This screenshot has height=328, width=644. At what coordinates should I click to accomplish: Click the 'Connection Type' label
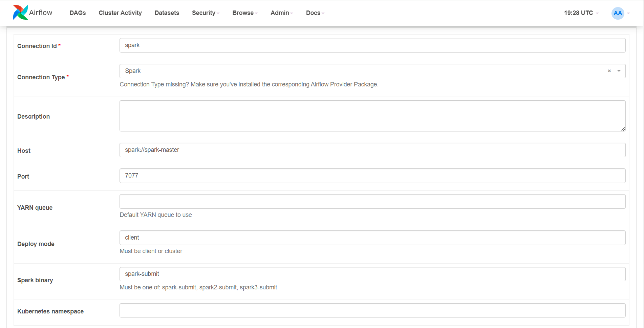(41, 77)
